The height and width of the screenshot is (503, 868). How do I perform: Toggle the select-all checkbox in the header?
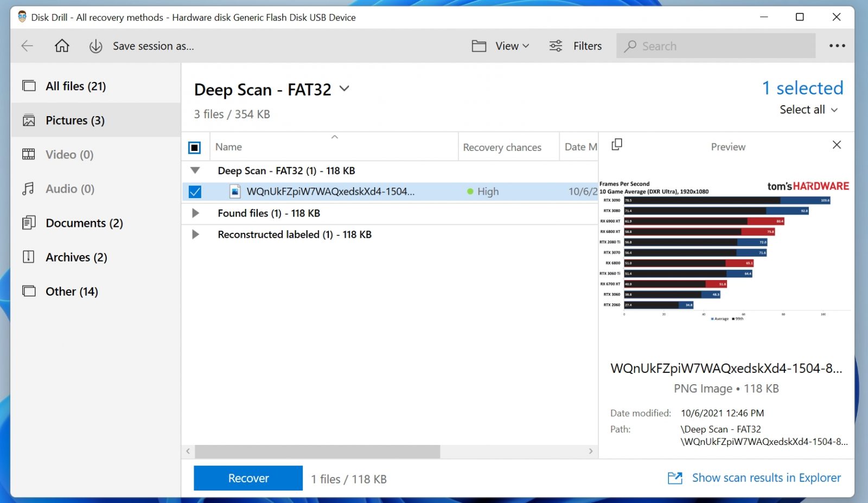(x=194, y=147)
